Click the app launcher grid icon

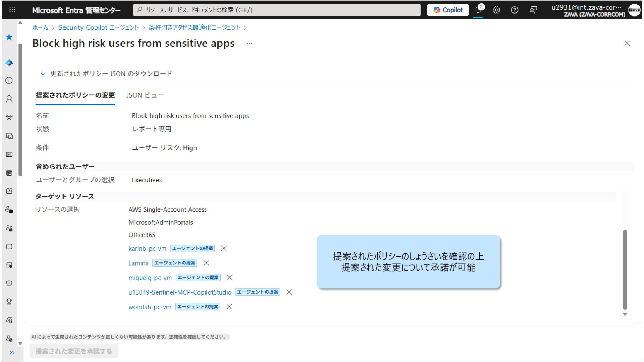pos(12,10)
